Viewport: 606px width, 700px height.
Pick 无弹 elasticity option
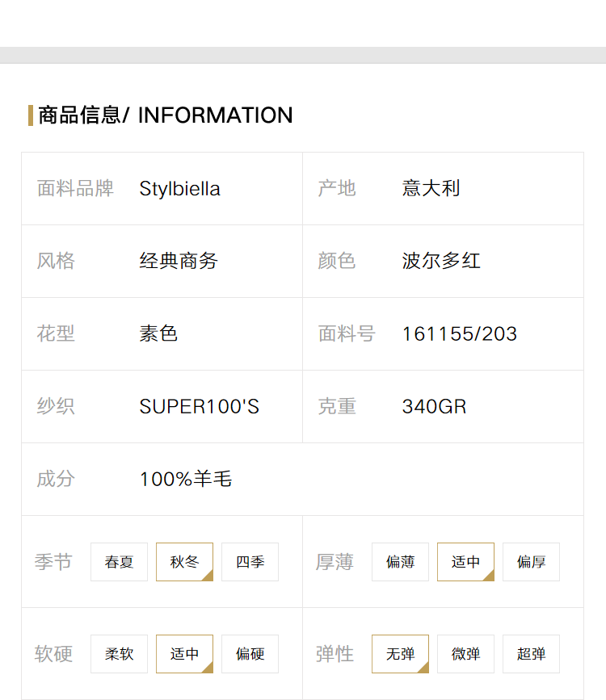pos(400,653)
